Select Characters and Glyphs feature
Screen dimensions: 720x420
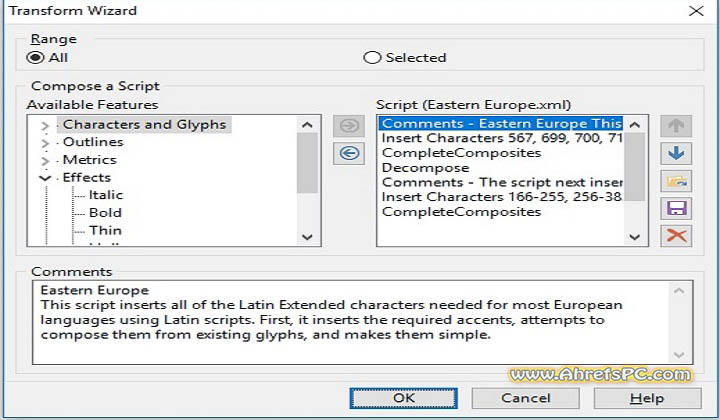coord(144,124)
